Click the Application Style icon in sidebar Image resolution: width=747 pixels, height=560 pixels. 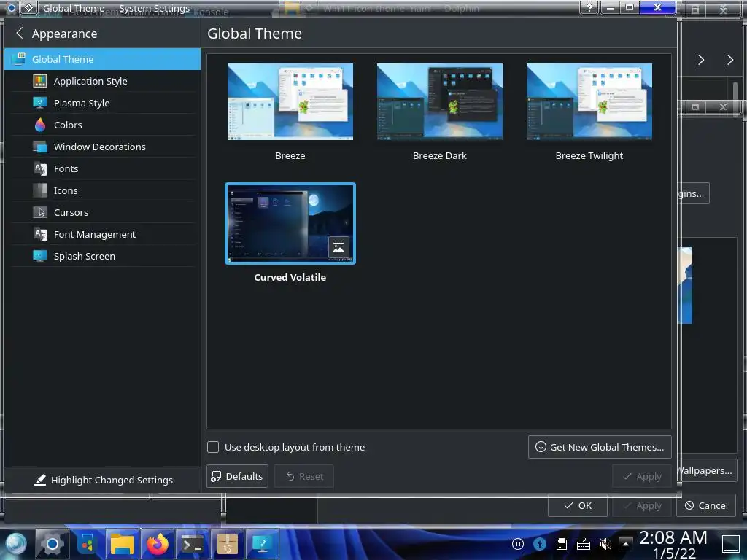pos(40,81)
